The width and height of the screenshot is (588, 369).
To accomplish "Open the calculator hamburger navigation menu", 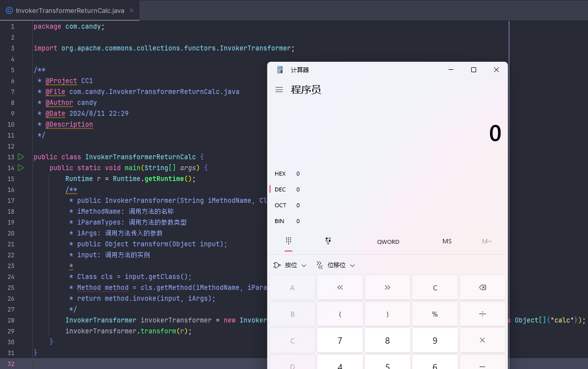I will 279,90.
